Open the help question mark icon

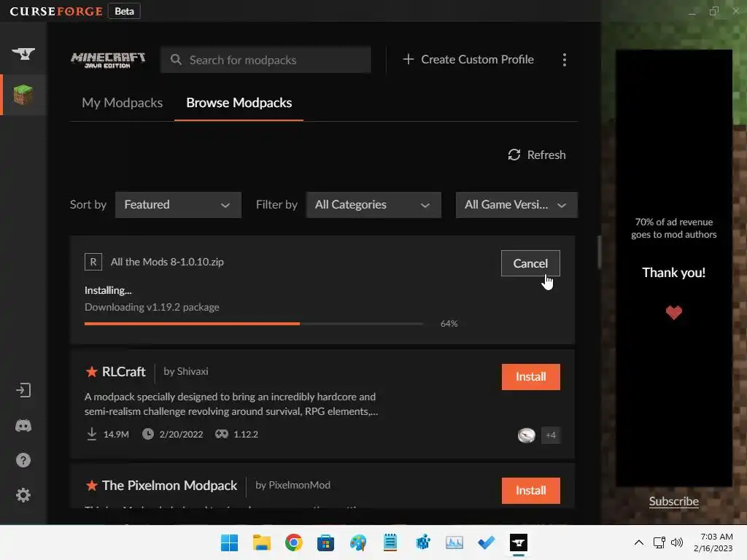[23, 460]
